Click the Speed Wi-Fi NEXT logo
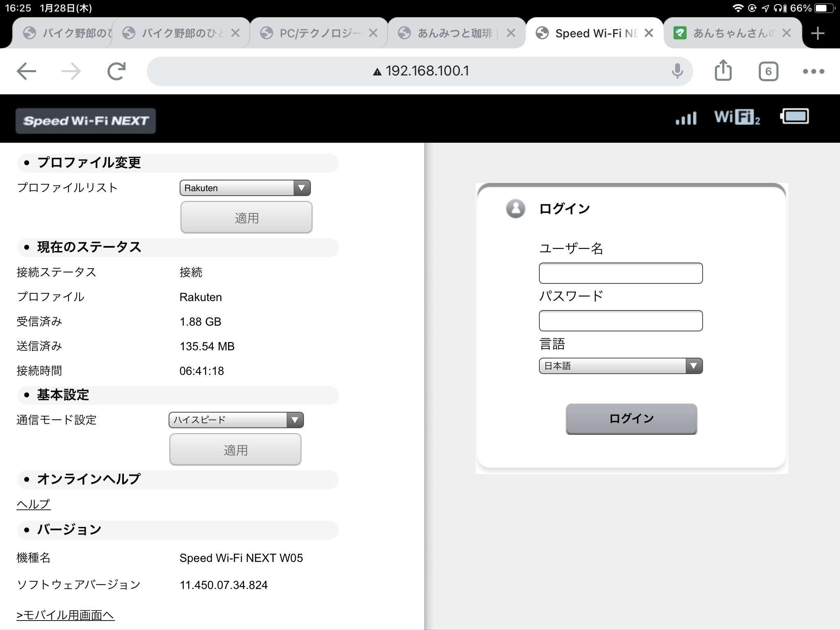The image size is (840, 630). click(x=86, y=121)
